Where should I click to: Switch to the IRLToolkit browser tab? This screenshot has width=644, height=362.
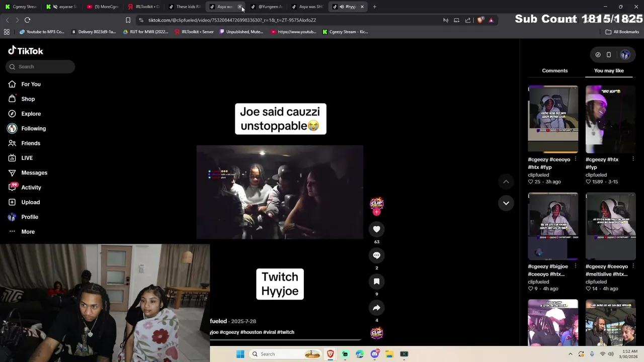(x=144, y=7)
